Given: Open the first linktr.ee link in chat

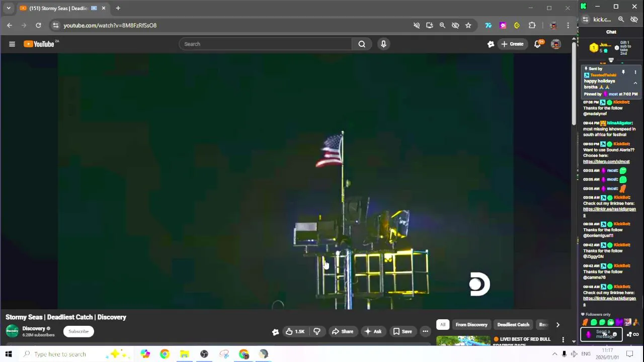Looking at the screenshot, I should pyautogui.click(x=609, y=212).
